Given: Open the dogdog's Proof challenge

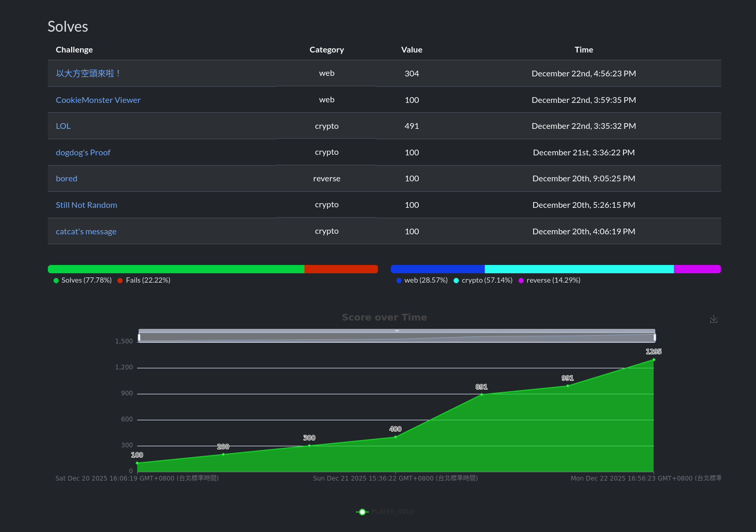Looking at the screenshot, I should click(x=83, y=153).
